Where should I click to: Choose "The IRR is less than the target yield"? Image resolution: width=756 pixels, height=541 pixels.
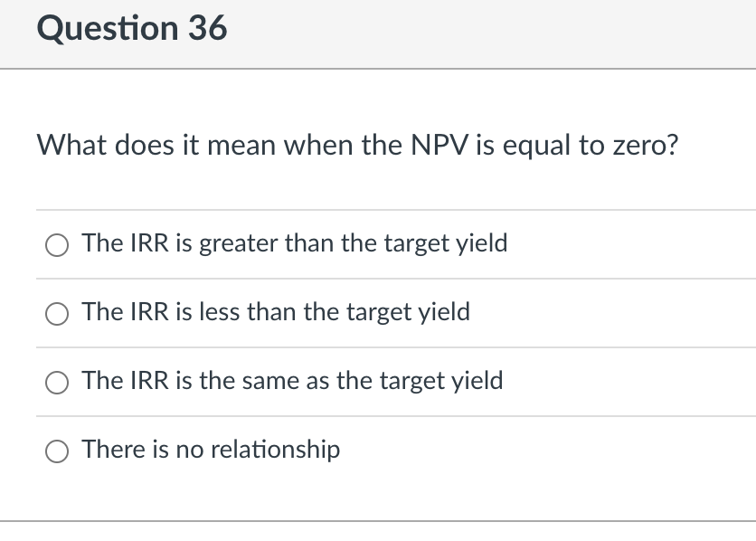(57, 314)
